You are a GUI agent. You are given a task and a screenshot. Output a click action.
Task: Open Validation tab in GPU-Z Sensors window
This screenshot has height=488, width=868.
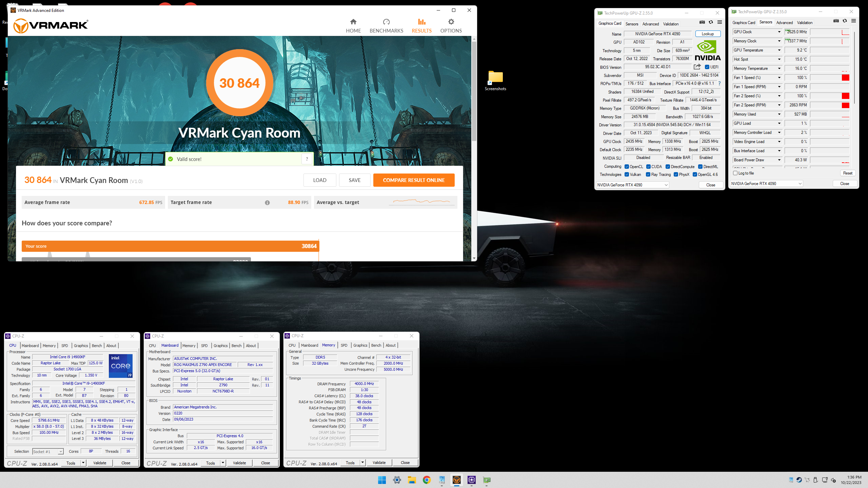point(805,23)
